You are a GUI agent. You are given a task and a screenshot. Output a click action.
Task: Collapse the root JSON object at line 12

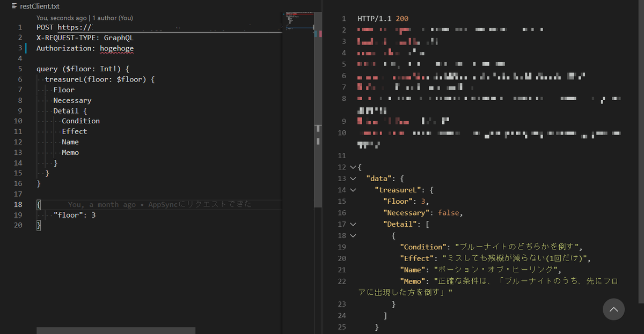(x=353, y=167)
